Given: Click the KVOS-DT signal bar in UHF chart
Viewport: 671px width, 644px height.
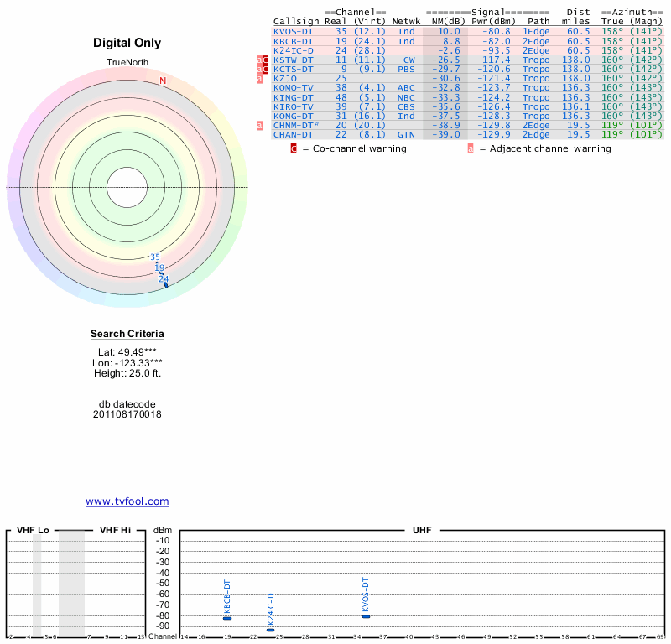Looking at the screenshot, I should (366, 616).
